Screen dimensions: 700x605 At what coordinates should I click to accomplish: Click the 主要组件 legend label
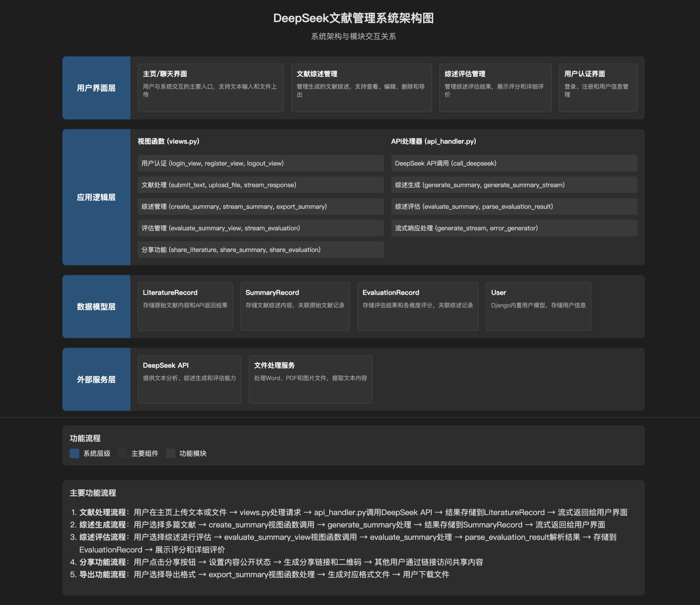145,453
